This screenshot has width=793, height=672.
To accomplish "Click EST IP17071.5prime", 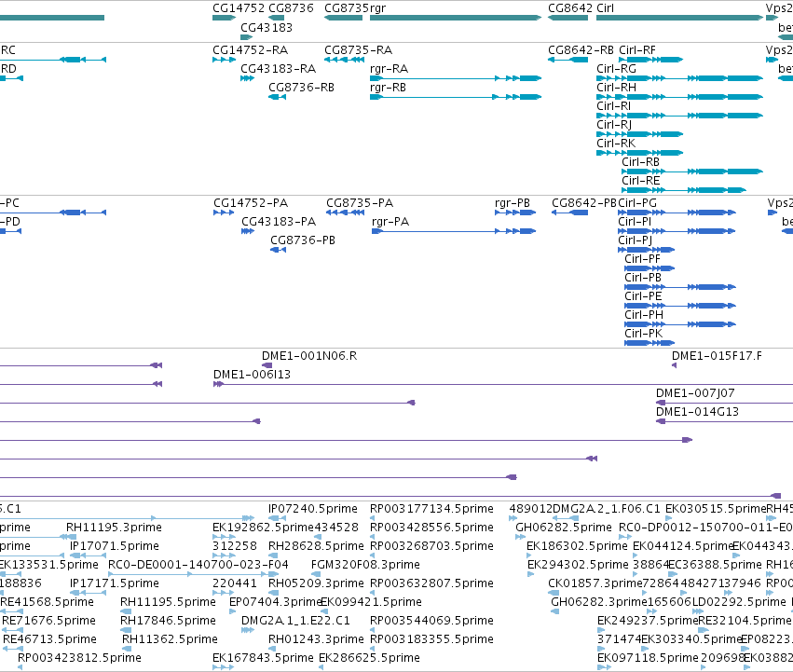I will [x=115, y=547].
